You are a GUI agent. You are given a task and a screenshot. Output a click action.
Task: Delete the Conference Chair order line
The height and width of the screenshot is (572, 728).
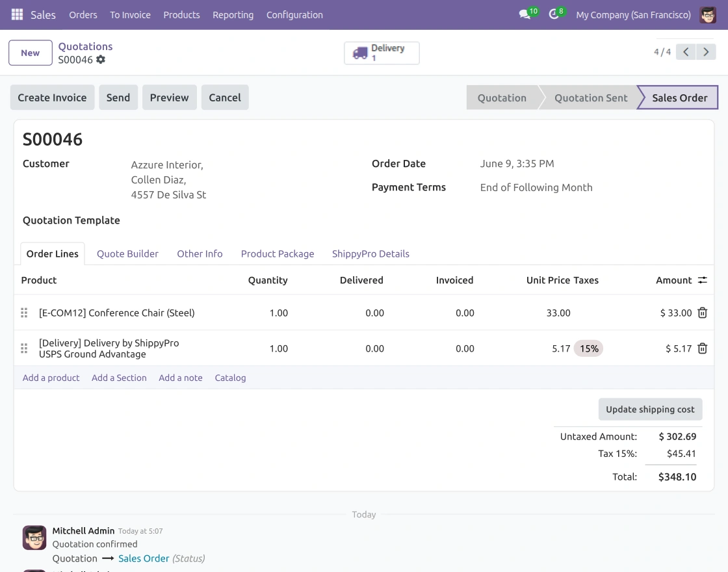coord(702,313)
